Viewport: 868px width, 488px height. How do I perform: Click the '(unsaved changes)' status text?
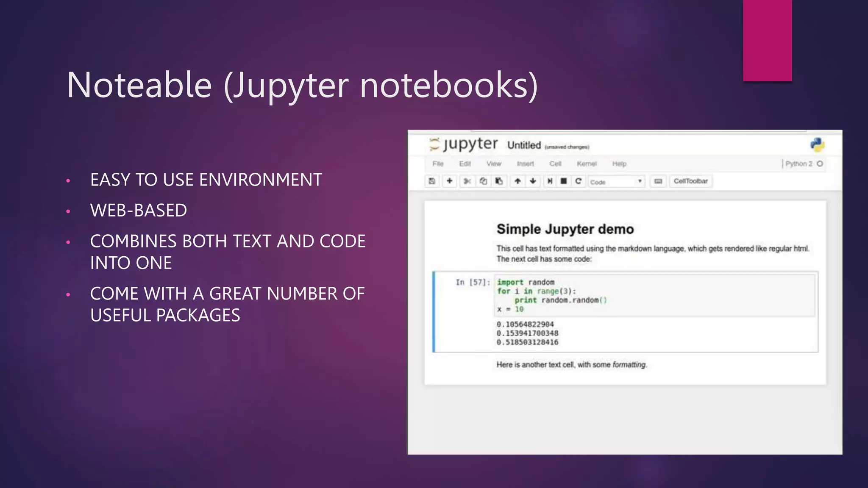point(567,147)
